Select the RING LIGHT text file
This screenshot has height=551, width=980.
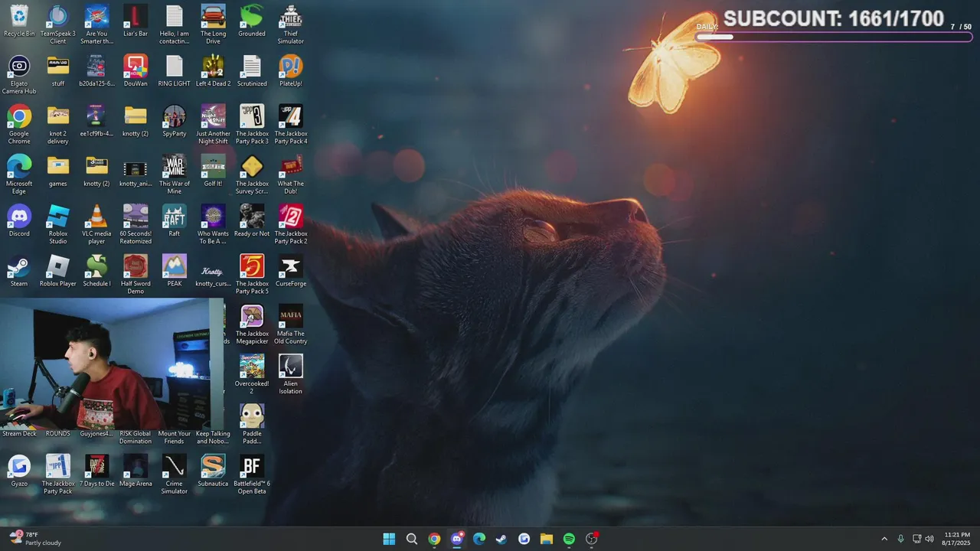point(175,70)
